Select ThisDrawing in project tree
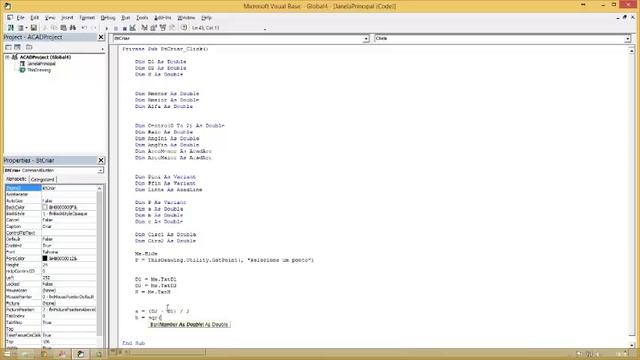Viewport: 640px width, 360px height. [x=39, y=70]
